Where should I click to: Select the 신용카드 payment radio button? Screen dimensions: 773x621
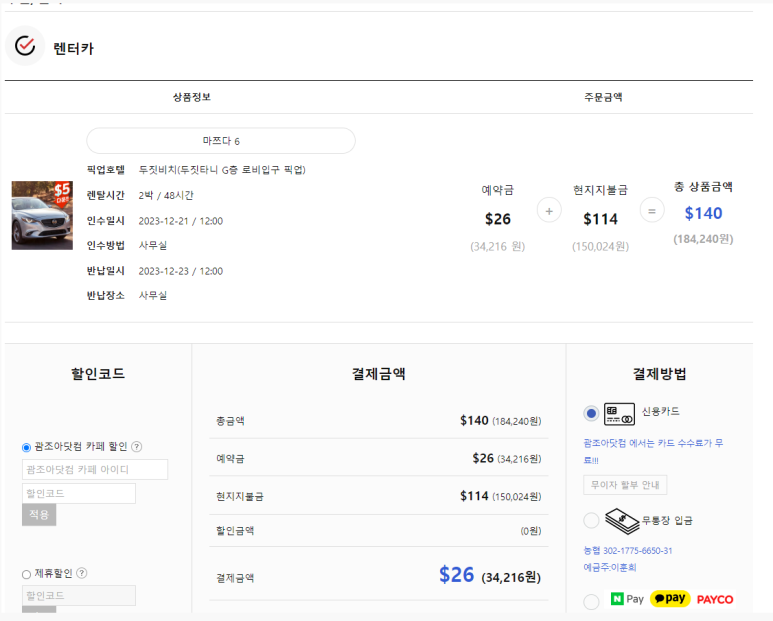(591, 413)
